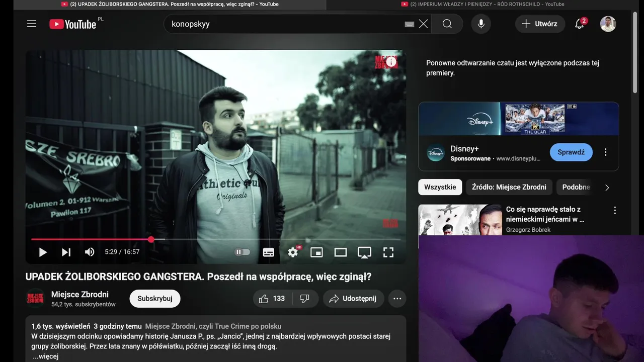Select the Podobne filter chip
The width and height of the screenshot is (644, 362).
pos(576,187)
